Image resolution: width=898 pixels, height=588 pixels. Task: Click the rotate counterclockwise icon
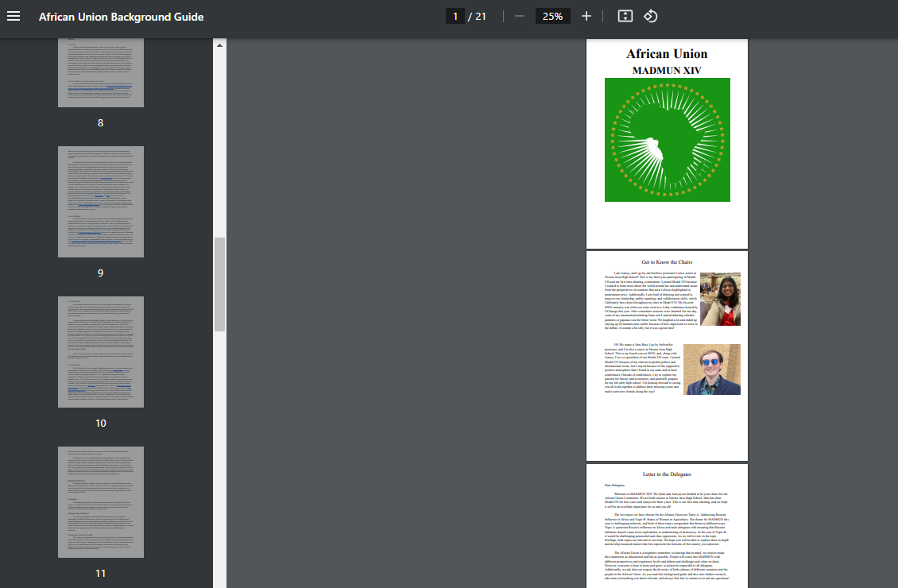click(x=650, y=16)
